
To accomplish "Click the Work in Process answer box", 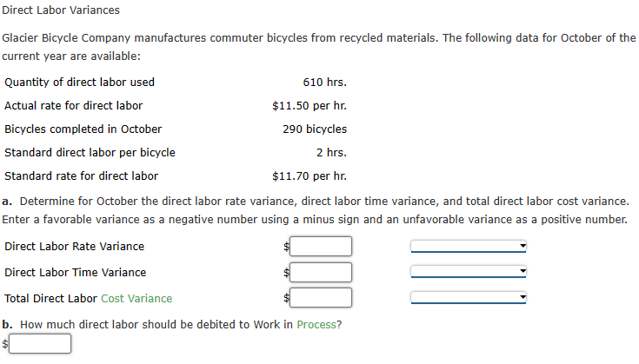I will tap(41, 345).
